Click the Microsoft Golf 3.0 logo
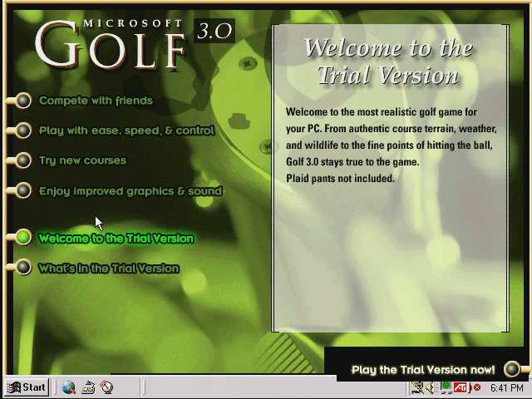 click(135, 44)
